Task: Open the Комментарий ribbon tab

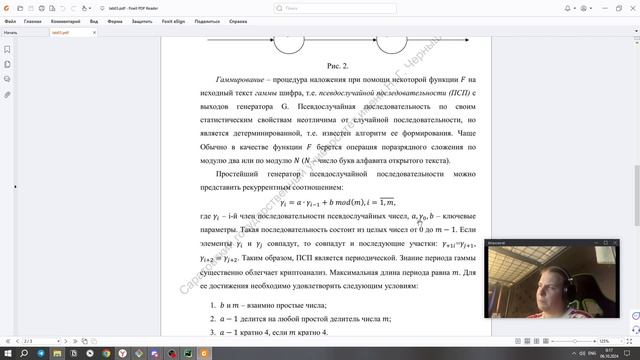Action: coord(65,21)
